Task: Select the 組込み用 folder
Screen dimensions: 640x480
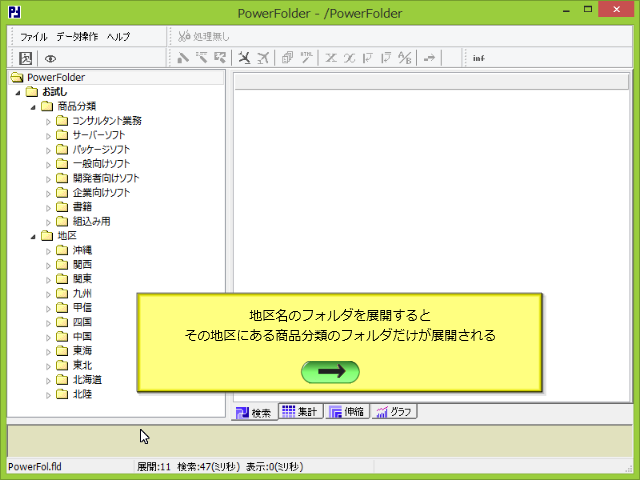Action: (91, 221)
